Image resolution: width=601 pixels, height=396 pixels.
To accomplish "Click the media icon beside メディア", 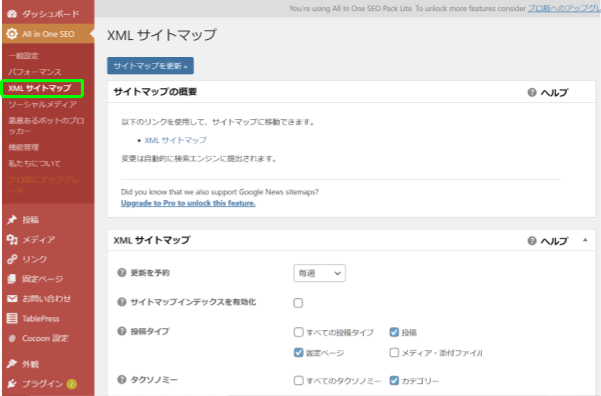I will [x=12, y=240].
